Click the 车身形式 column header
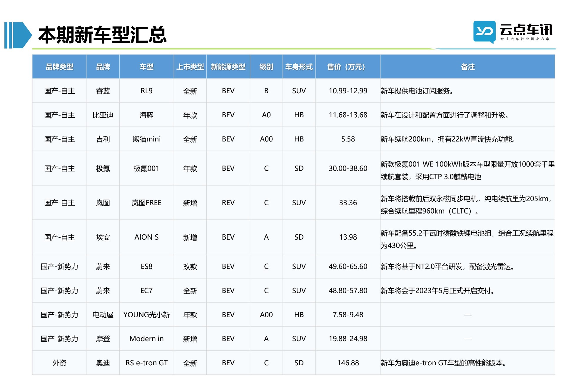 (299, 67)
